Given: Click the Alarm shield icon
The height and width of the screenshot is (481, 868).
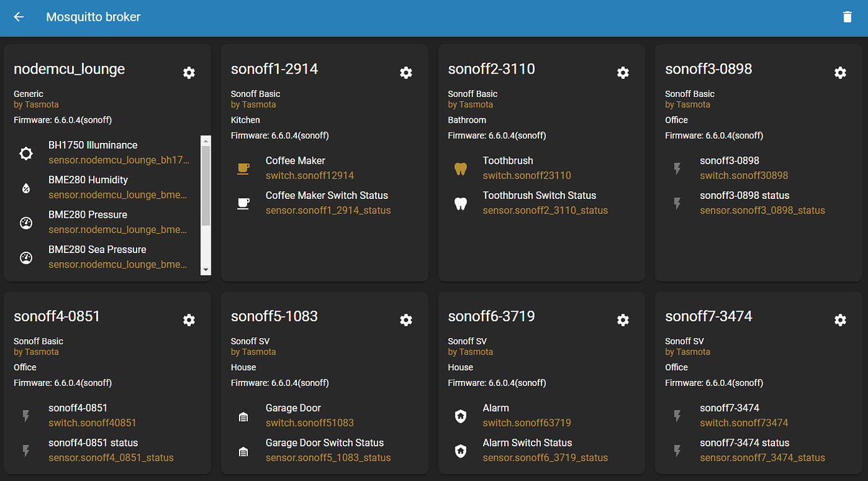Looking at the screenshot, I should [460, 415].
